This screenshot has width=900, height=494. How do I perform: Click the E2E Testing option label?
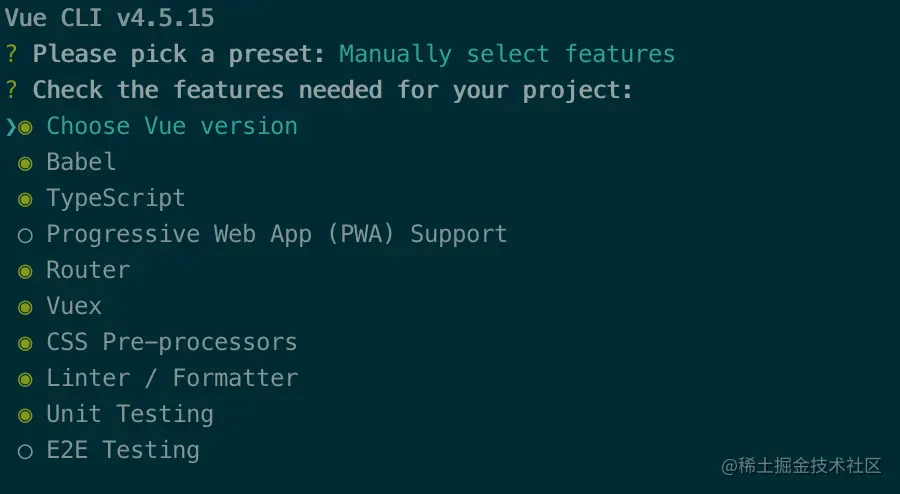click(x=123, y=450)
